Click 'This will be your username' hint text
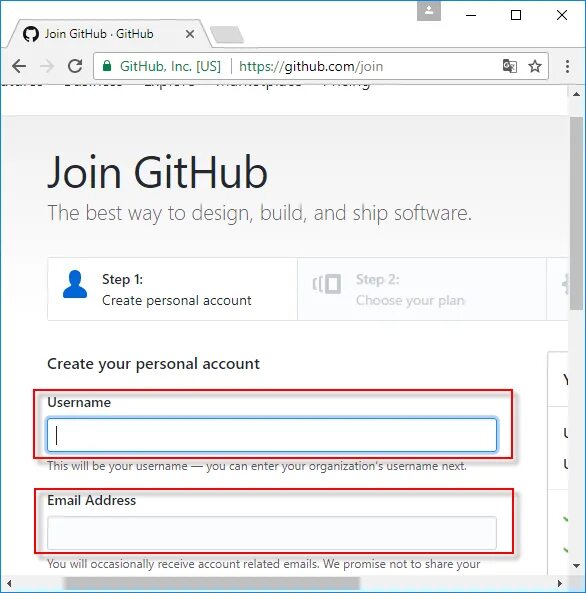 (x=257, y=466)
